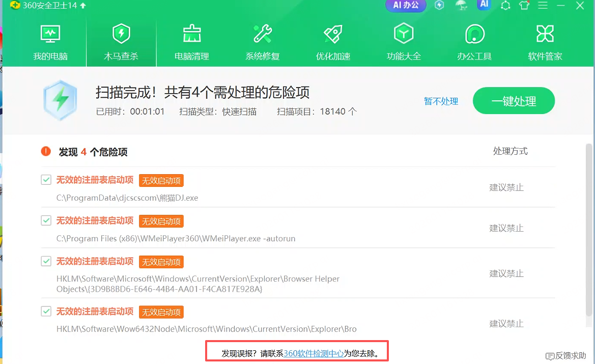Open the skin shirt icon in title bar
Viewport: 595px width, 364px height.
click(524, 5)
